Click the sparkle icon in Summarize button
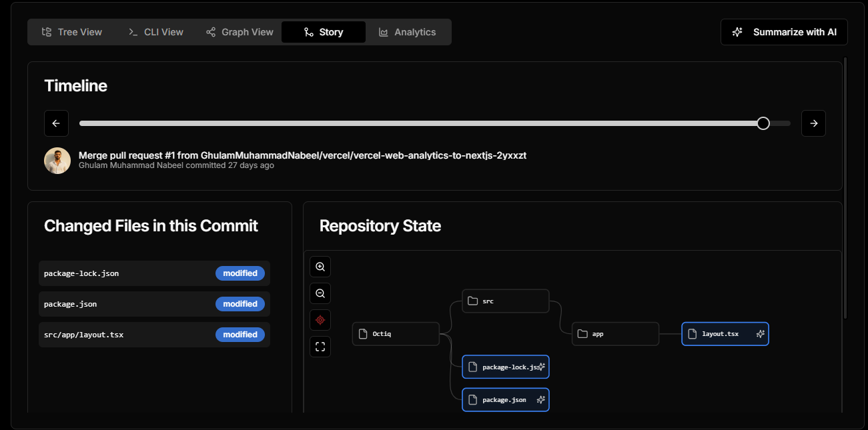 click(x=737, y=32)
